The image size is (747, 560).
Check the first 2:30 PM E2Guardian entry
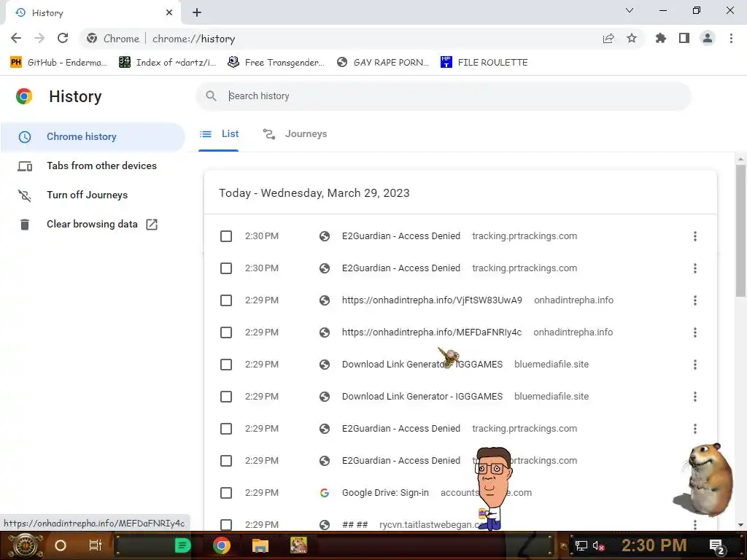pos(226,236)
